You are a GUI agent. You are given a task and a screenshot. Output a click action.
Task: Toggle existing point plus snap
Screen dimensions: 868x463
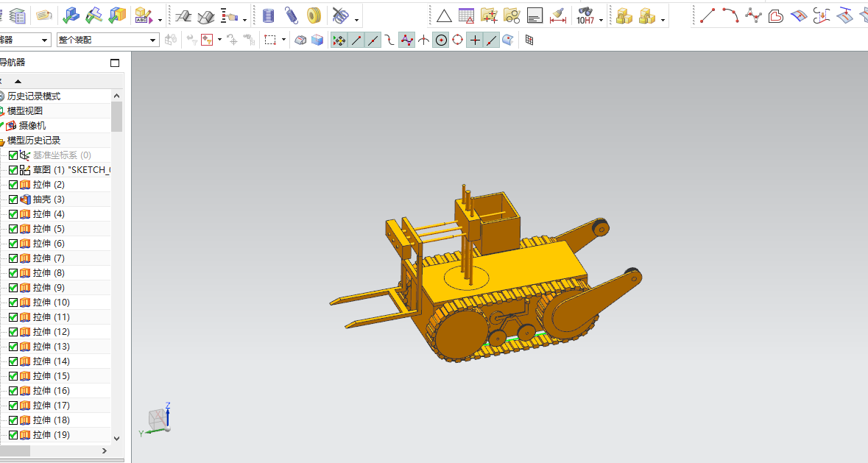tap(475, 40)
